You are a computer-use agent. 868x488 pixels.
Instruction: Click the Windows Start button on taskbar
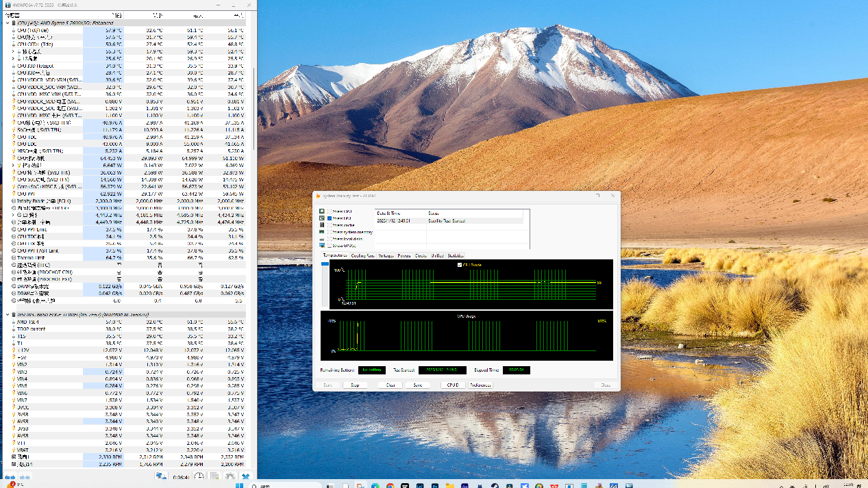click(240, 486)
